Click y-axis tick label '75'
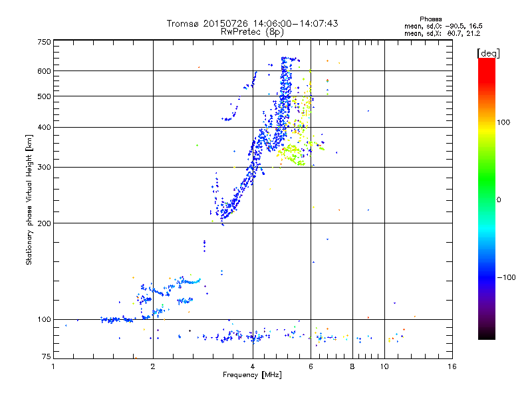 47,356
